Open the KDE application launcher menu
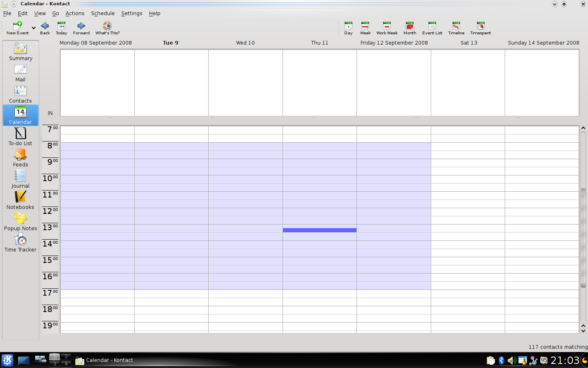The width and height of the screenshot is (588, 368). [7, 360]
